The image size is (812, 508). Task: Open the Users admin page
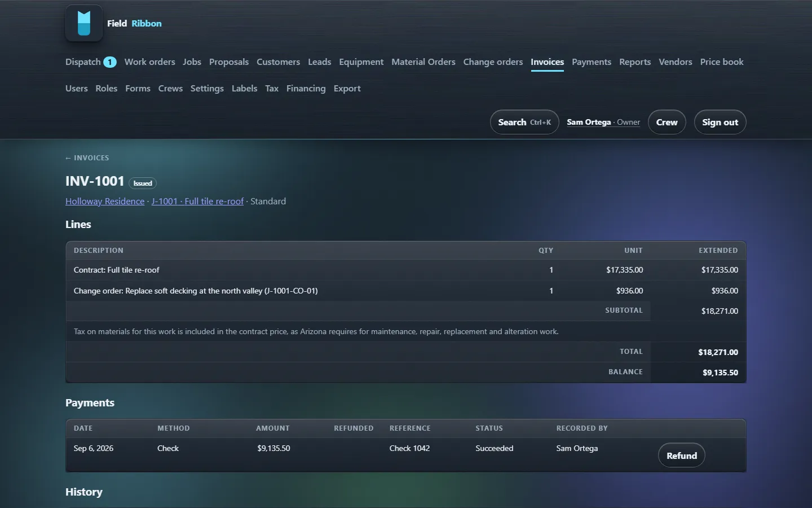coord(77,89)
